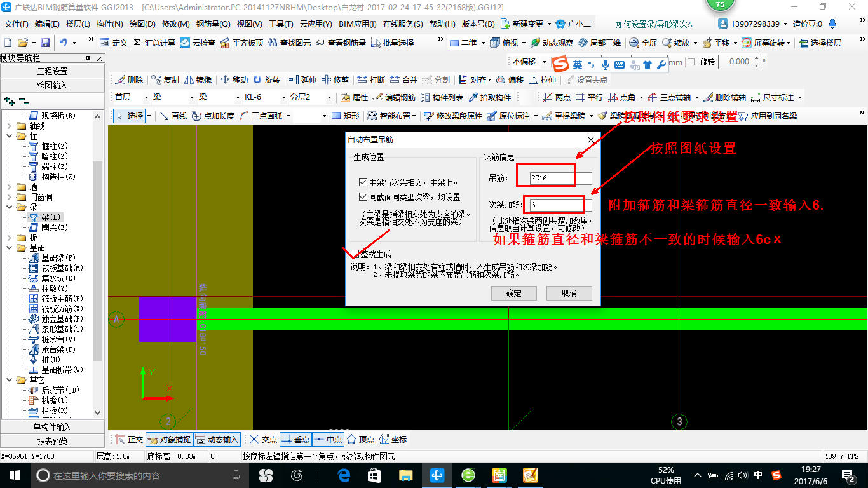Click 批量选择 batch select

point(392,43)
